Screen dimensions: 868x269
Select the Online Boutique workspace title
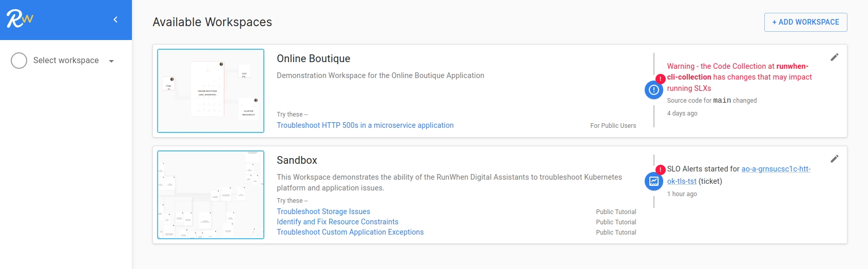pyautogui.click(x=313, y=59)
